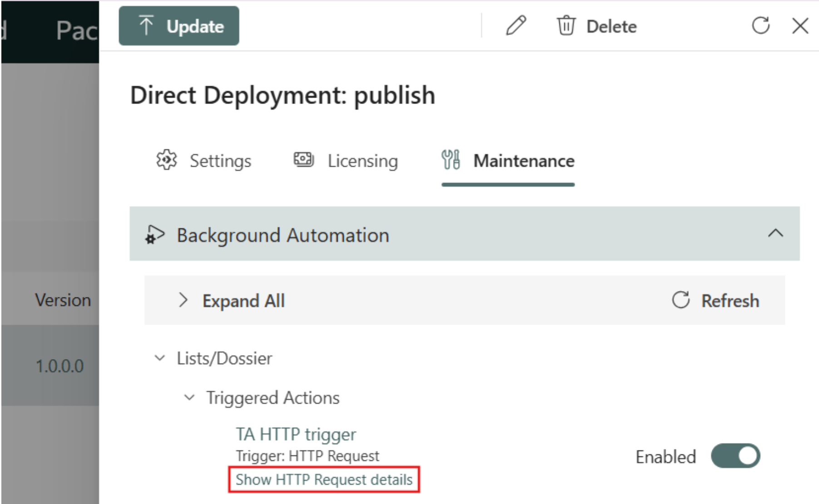Click the Update button
The height and width of the screenshot is (504, 819).
pyautogui.click(x=179, y=26)
